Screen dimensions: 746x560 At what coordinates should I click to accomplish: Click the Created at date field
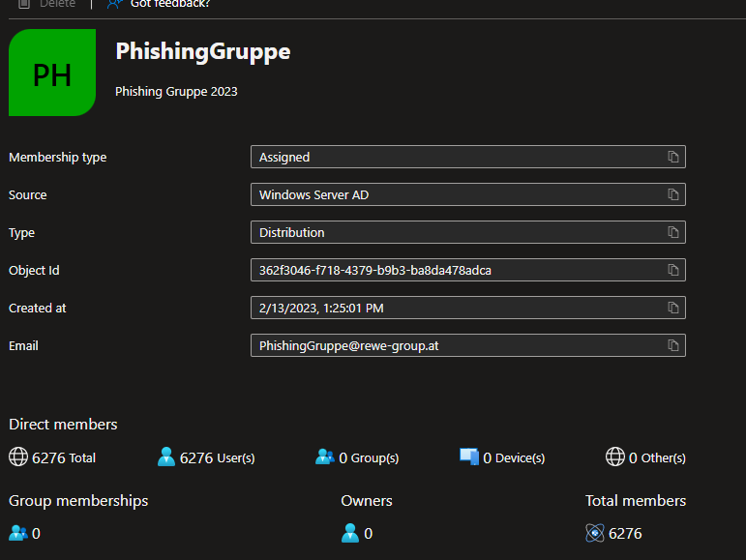click(455, 308)
